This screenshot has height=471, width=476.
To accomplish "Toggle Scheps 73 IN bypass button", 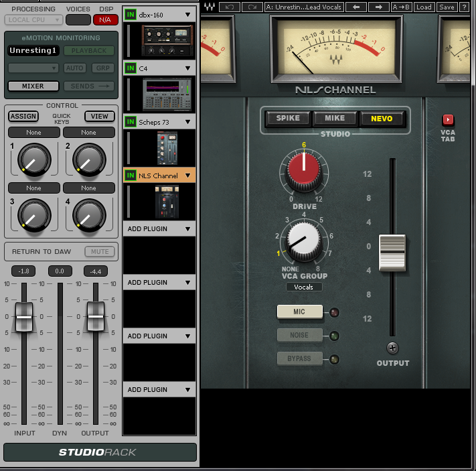I will point(131,122).
